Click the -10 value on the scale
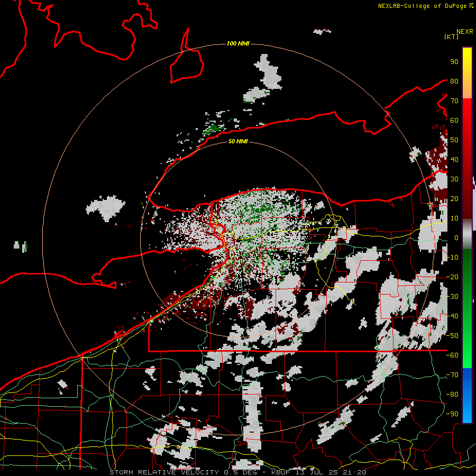The width and height of the screenshot is (476, 476). [x=452, y=258]
